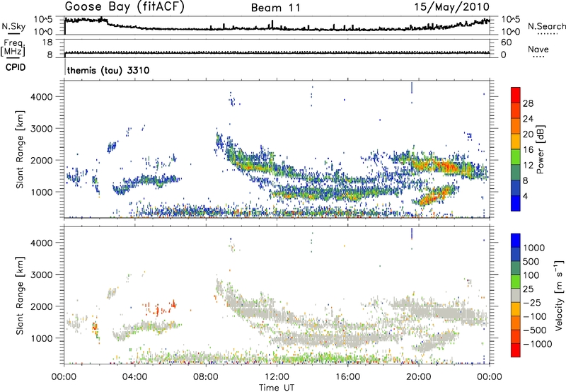Click the '18' frequency axis value

click(47, 42)
